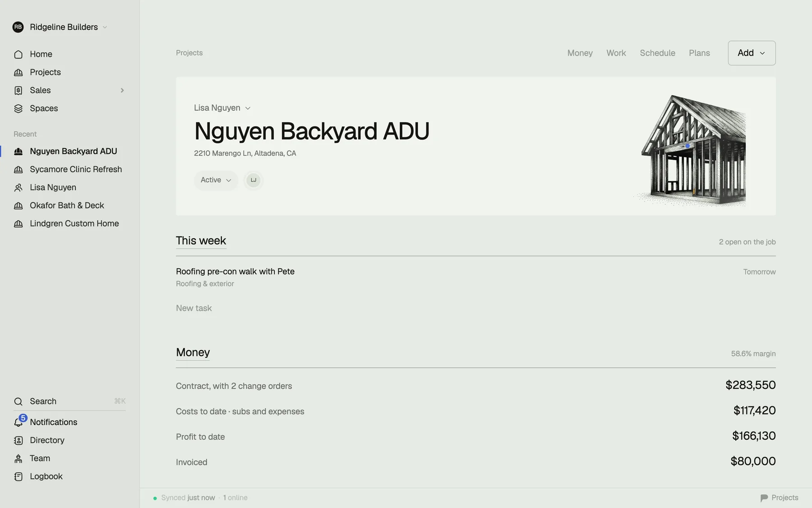Switch to the Work tab

(x=616, y=53)
